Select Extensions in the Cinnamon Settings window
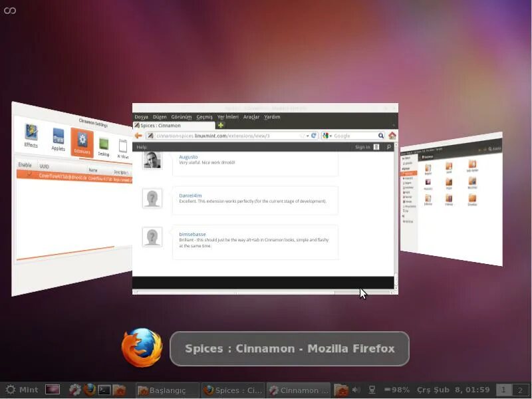Screen dimensions: 532x399 (x=82, y=142)
